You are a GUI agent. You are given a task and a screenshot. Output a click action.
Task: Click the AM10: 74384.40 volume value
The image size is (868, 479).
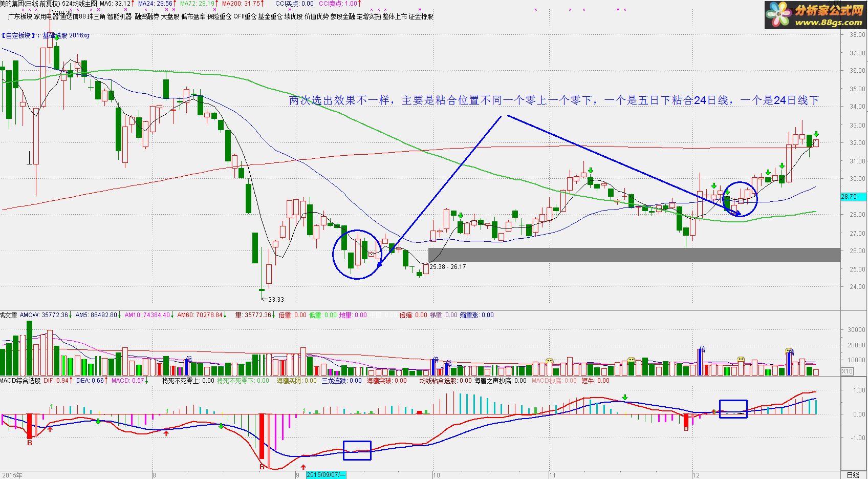click(x=148, y=315)
